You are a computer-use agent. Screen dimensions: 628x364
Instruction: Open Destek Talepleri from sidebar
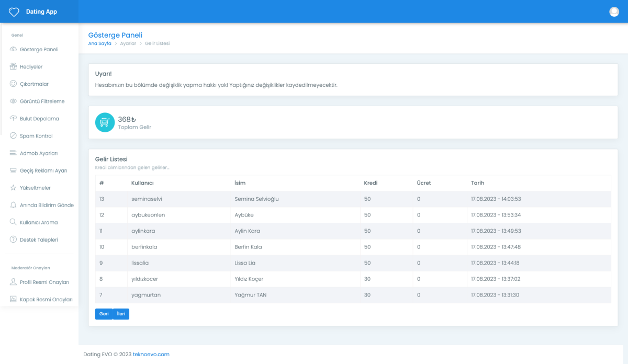[39, 240]
